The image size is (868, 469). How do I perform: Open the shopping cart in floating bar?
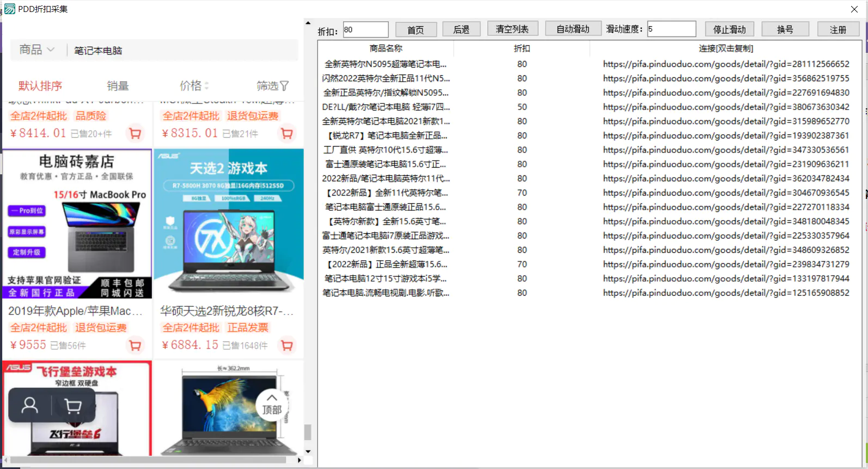(x=73, y=405)
